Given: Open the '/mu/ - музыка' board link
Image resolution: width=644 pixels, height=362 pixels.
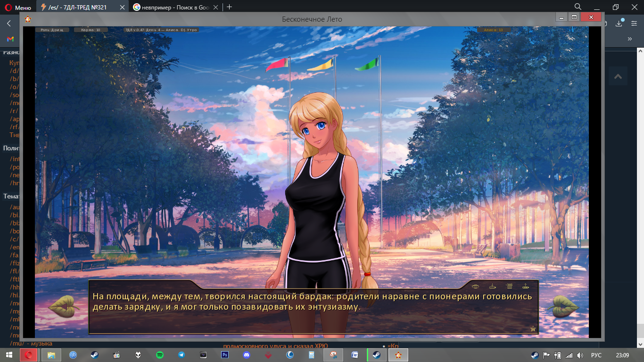Looking at the screenshot, I should (31, 343).
